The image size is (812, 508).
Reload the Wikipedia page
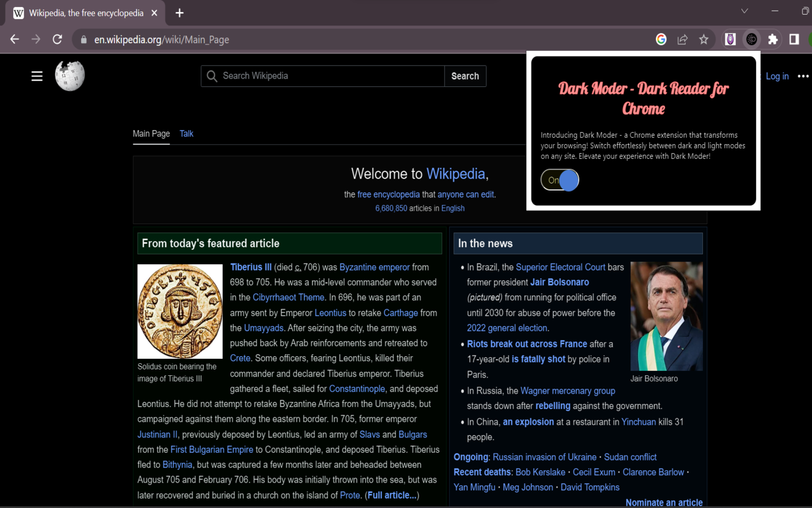coord(57,39)
